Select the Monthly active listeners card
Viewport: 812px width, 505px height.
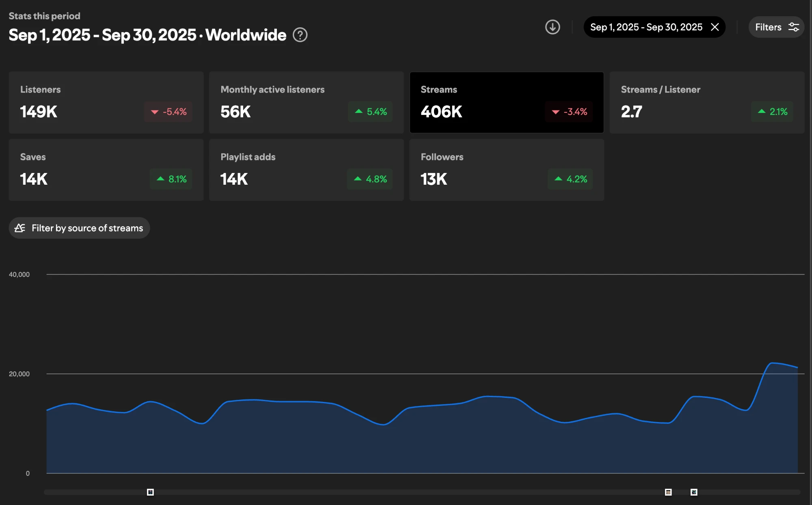coord(307,102)
